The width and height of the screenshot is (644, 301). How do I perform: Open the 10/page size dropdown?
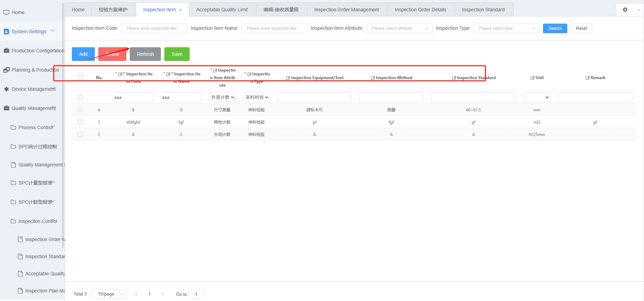(x=109, y=294)
